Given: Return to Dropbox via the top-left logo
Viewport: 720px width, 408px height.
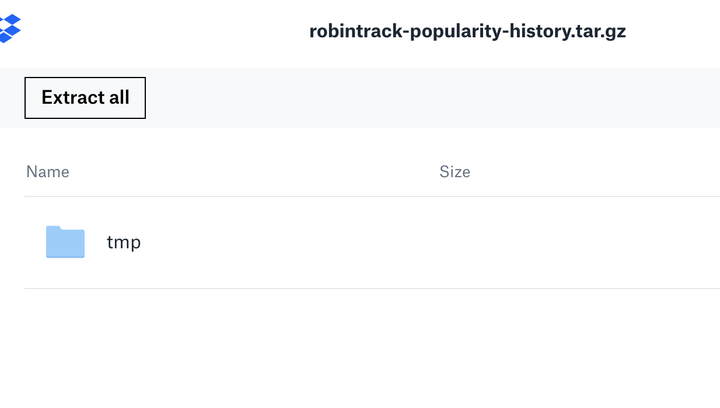Looking at the screenshot, I should pos(10,28).
